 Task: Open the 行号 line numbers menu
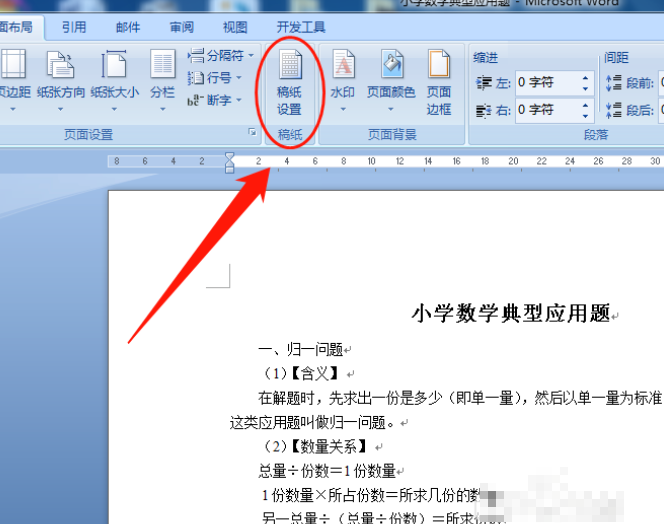[x=215, y=78]
